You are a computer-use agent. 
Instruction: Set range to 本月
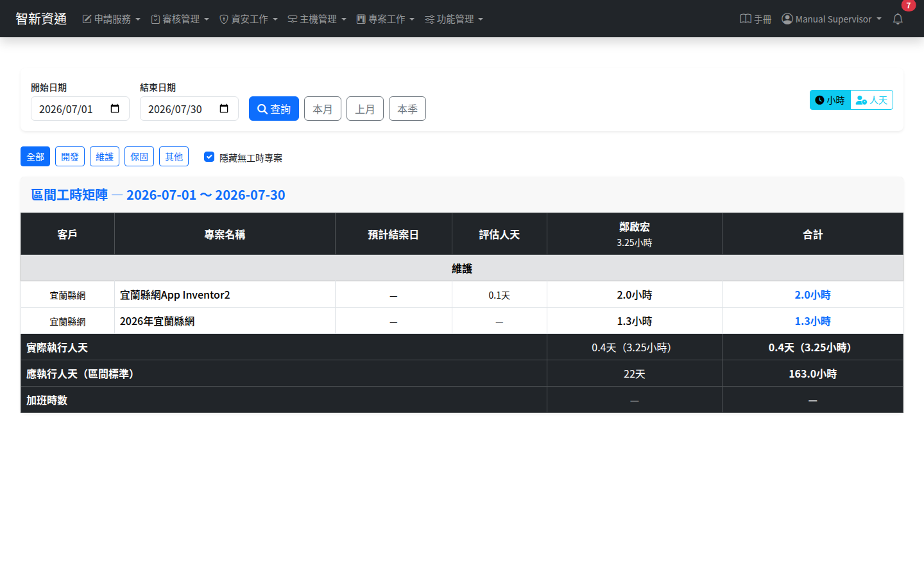click(x=323, y=109)
